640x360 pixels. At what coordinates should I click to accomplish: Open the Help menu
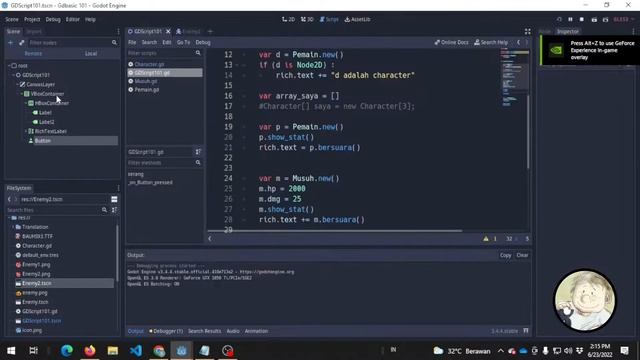click(90, 19)
